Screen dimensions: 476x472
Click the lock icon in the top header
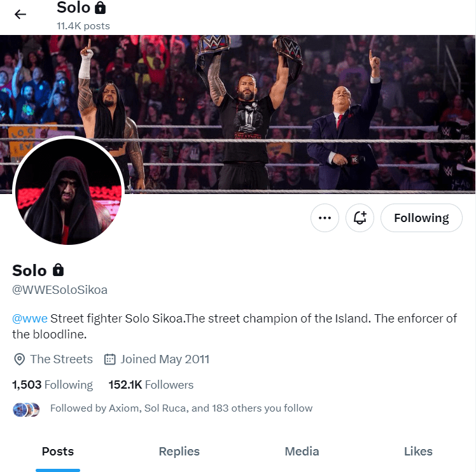tap(100, 8)
